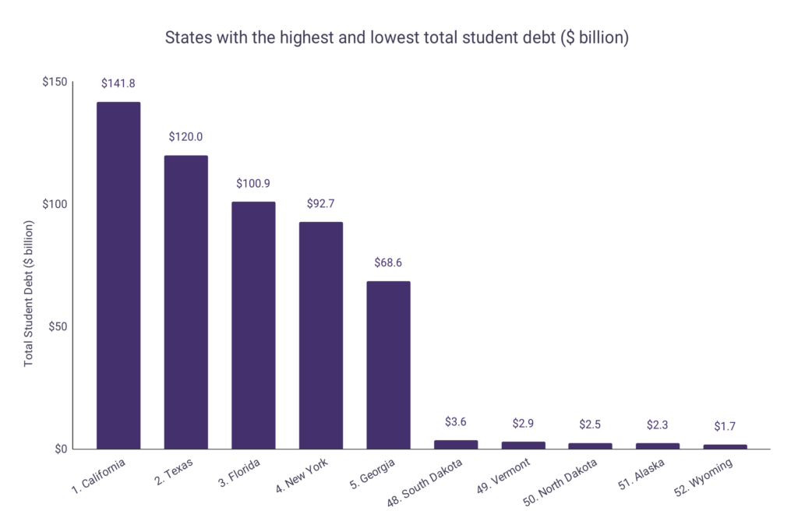Select the 52. Wyoming axis label
798x532 pixels.
pos(704,477)
